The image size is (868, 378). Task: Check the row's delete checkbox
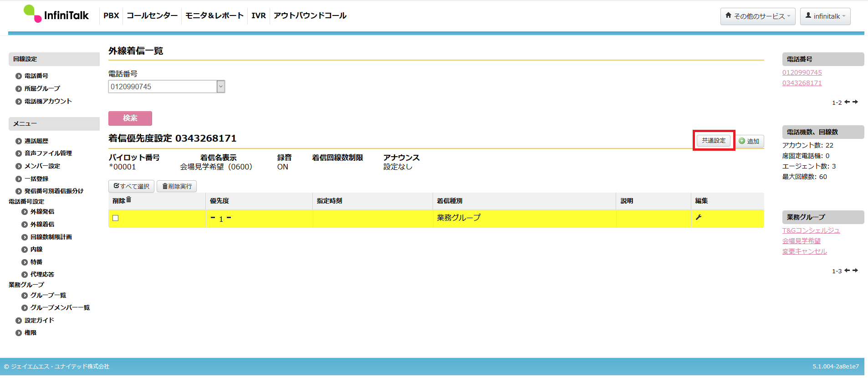[116, 218]
